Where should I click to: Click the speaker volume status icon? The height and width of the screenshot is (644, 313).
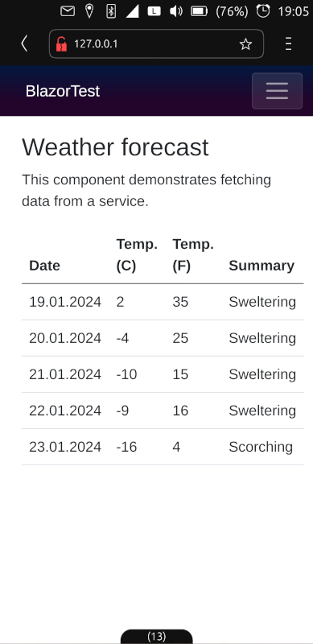click(x=175, y=11)
